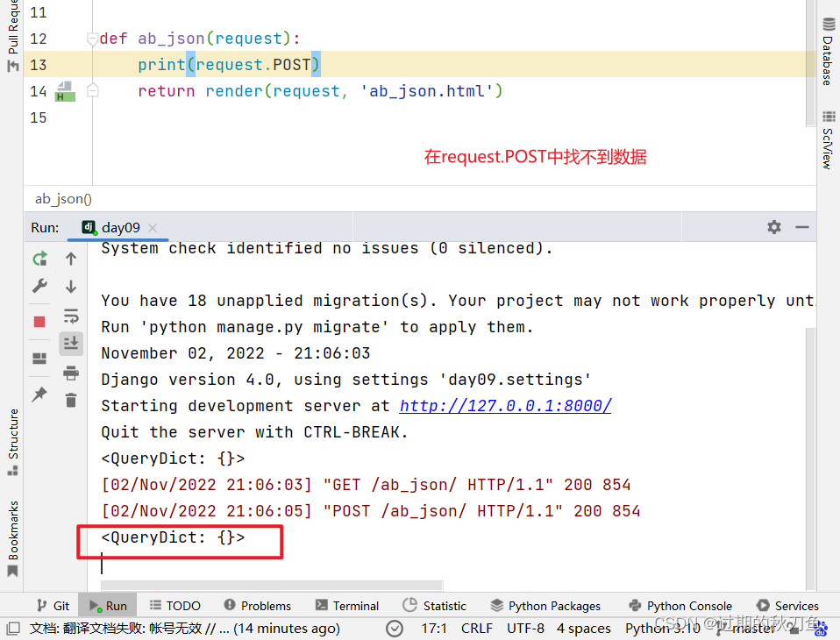Collapse the ab_json function fold marker
The image size is (840, 640).
coord(92,39)
